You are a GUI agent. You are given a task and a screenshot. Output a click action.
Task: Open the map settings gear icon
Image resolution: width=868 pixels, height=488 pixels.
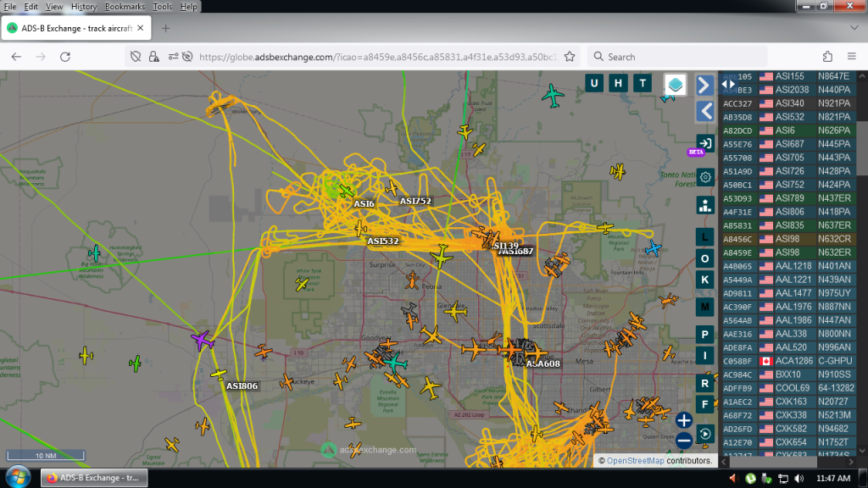click(x=704, y=177)
